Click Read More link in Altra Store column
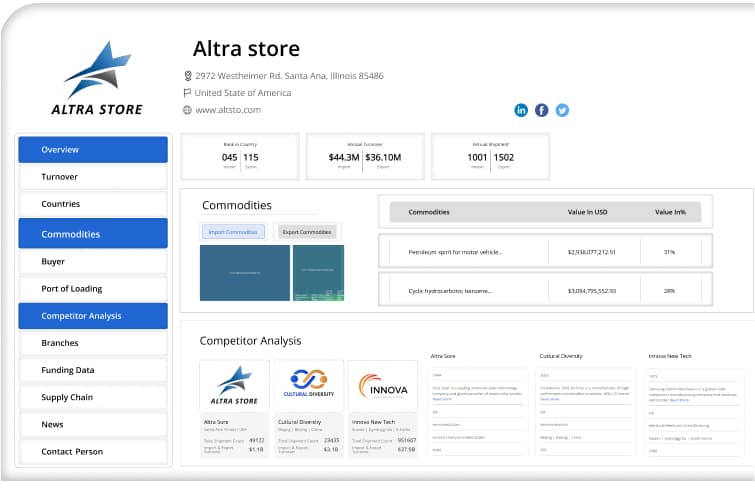 click(x=442, y=399)
